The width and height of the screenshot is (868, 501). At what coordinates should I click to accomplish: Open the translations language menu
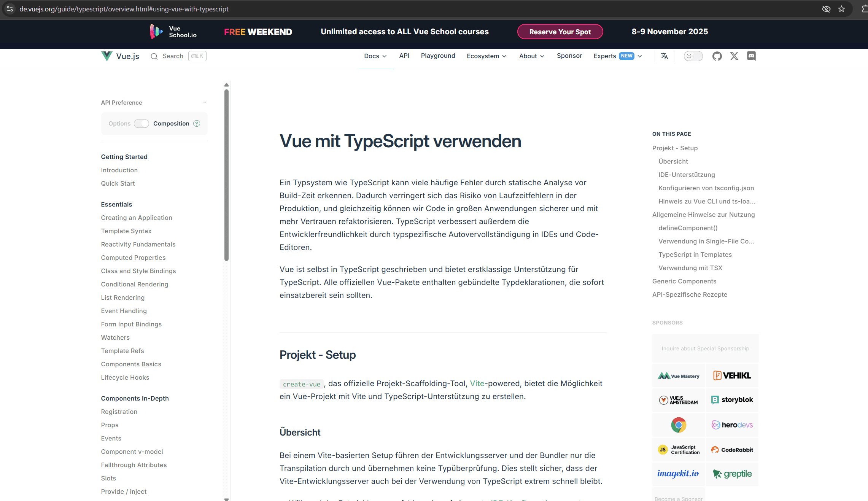[x=664, y=56]
